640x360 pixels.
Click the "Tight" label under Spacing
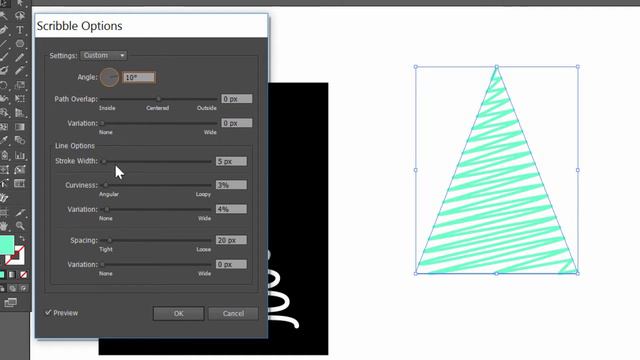coord(106,249)
